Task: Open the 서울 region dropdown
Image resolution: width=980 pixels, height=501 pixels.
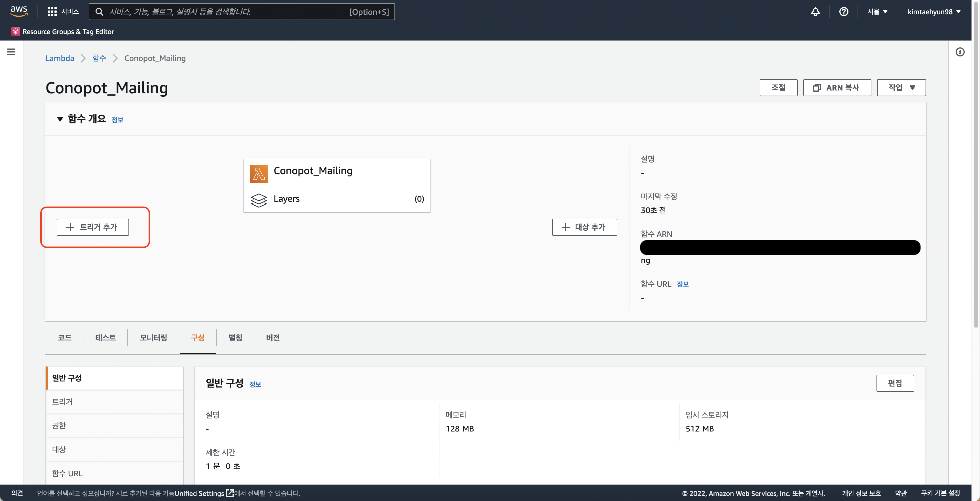Action: (x=877, y=11)
